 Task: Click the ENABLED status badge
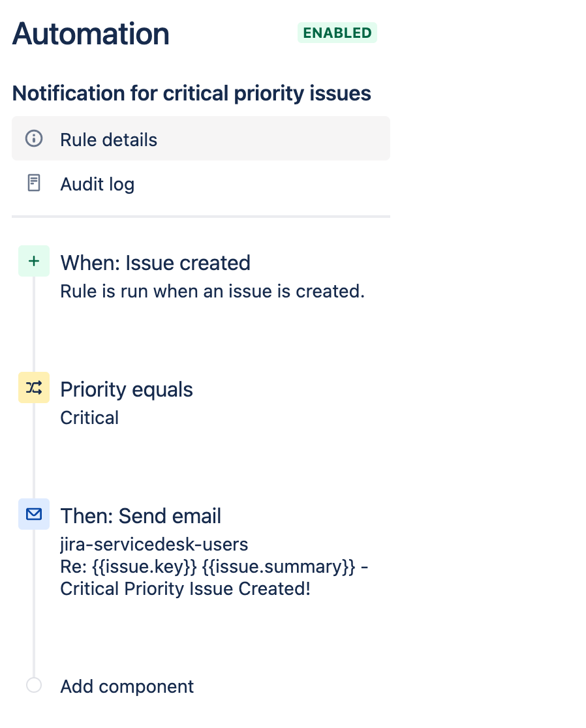point(337,32)
